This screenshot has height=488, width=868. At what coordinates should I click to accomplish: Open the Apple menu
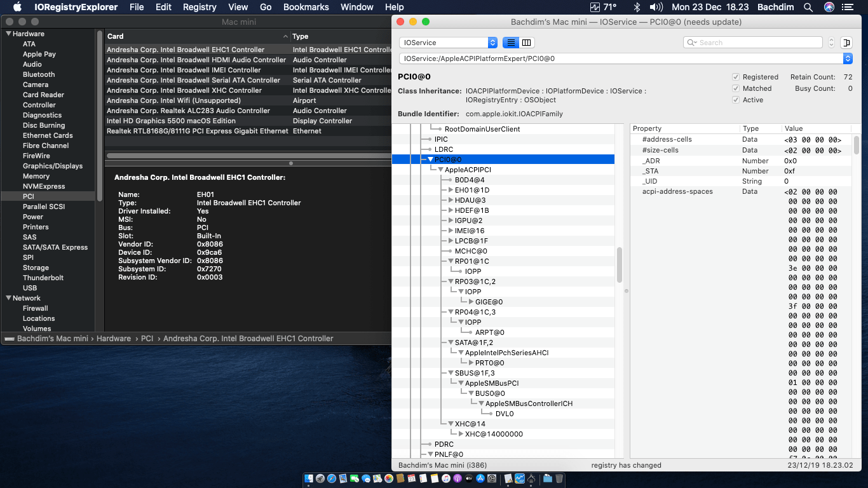(17, 7)
